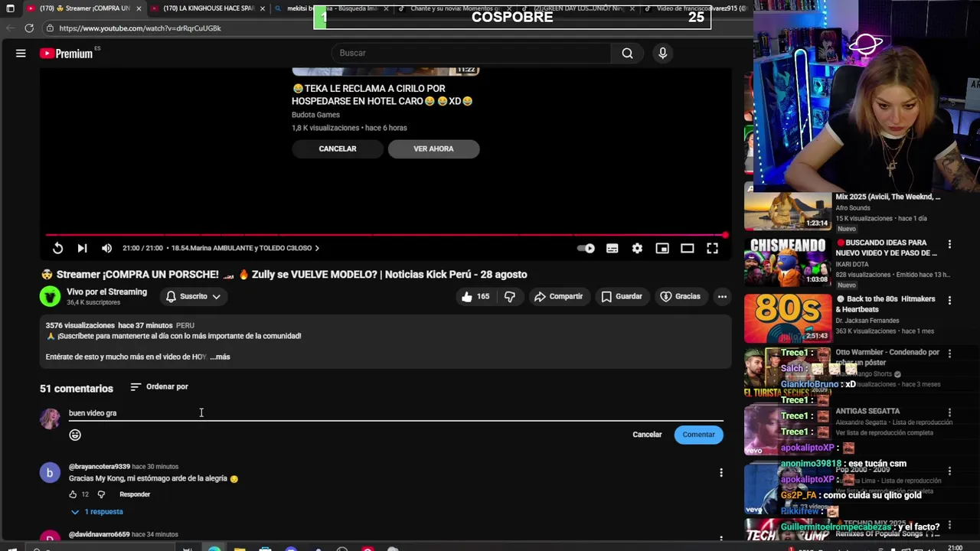Screen dimensions: 980x551
Task: Mute the video volume
Action: 106,248
